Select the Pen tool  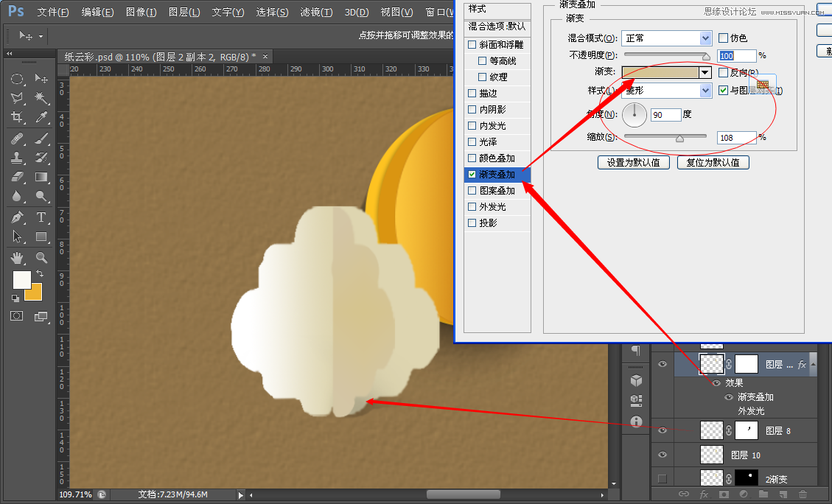click(17, 217)
